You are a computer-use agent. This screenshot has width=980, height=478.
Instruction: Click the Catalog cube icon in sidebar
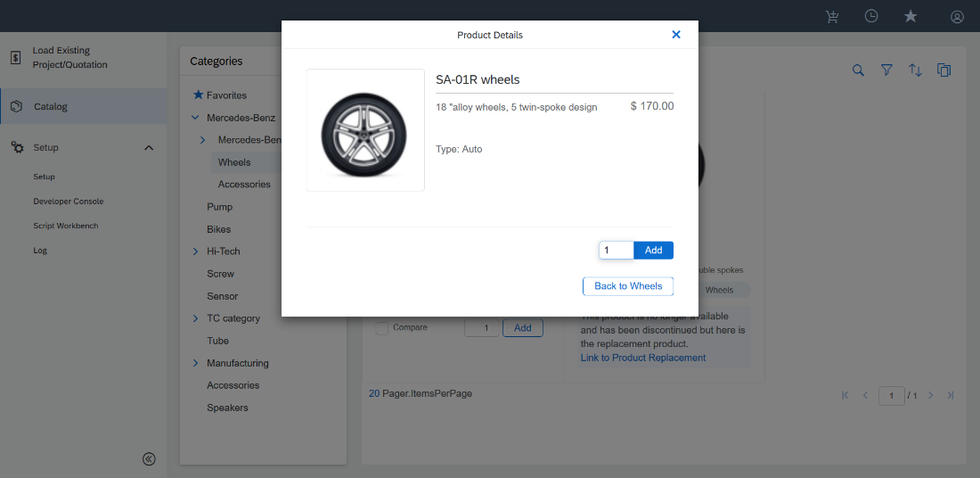(17, 106)
